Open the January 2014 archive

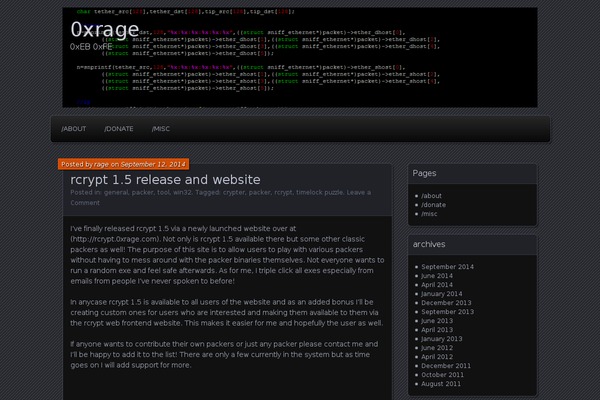(442, 294)
